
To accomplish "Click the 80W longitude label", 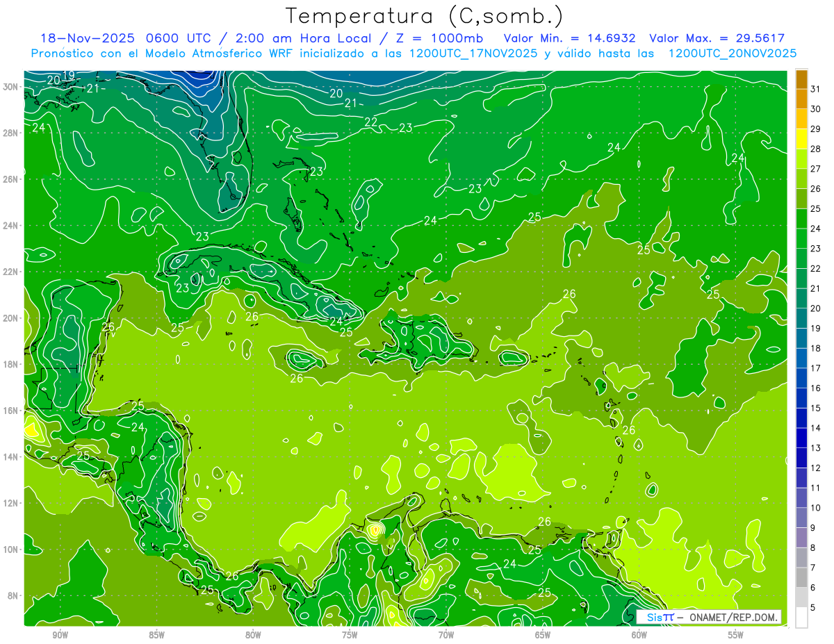I will tap(253, 635).
